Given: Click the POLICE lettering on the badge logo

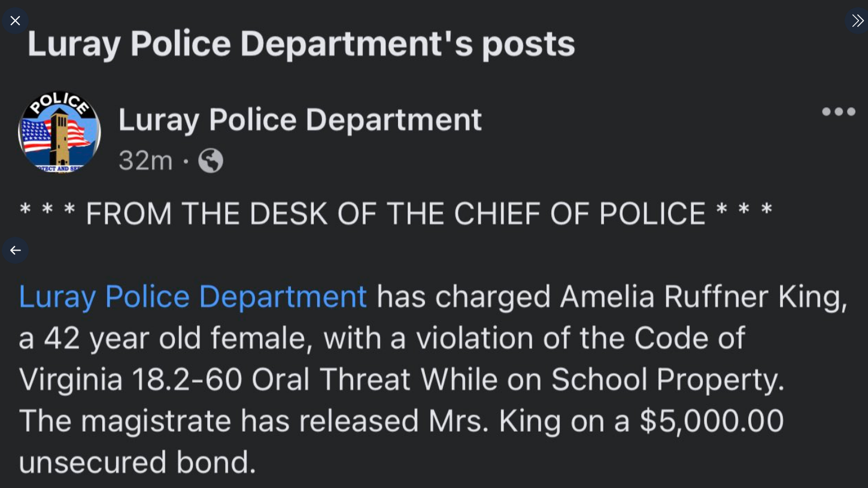Looking at the screenshot, I should tap(59, 103).
